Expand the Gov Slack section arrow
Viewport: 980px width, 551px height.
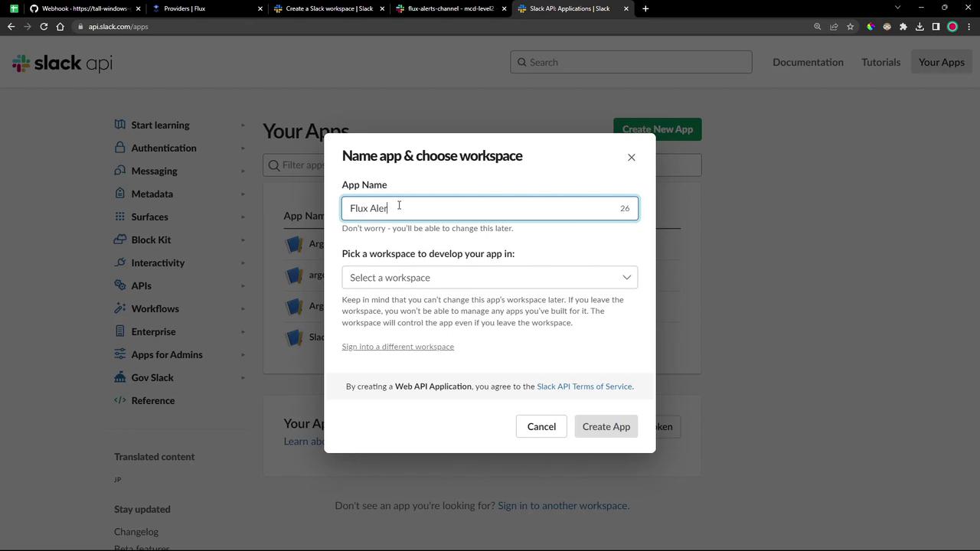243,377
